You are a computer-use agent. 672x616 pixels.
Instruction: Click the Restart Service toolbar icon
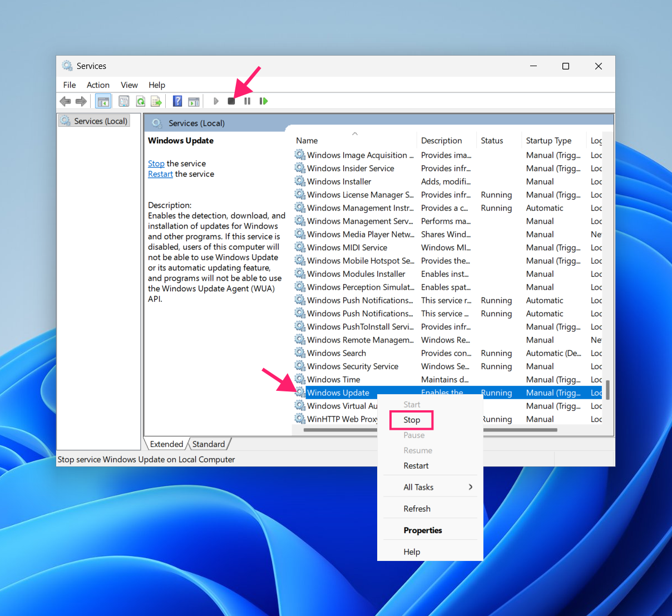click(x=264, y=101)
